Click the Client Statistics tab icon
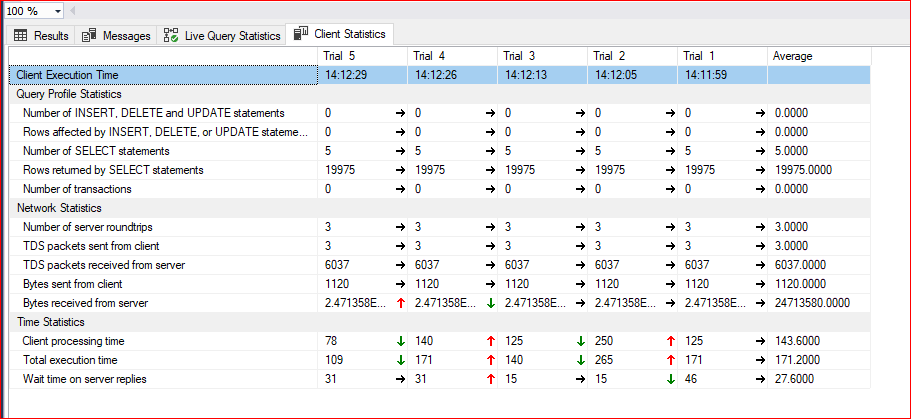This screenshot has width=911, height=419. coord(301,35)
